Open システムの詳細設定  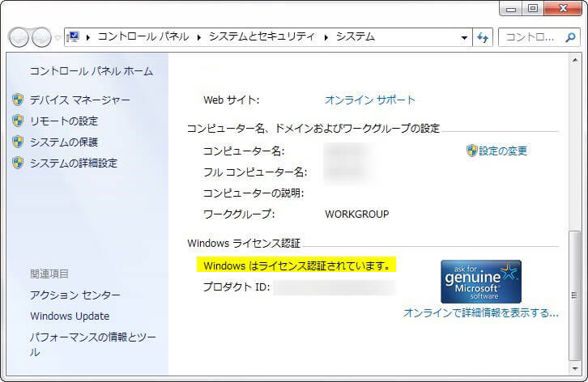[x=74, y=163]
